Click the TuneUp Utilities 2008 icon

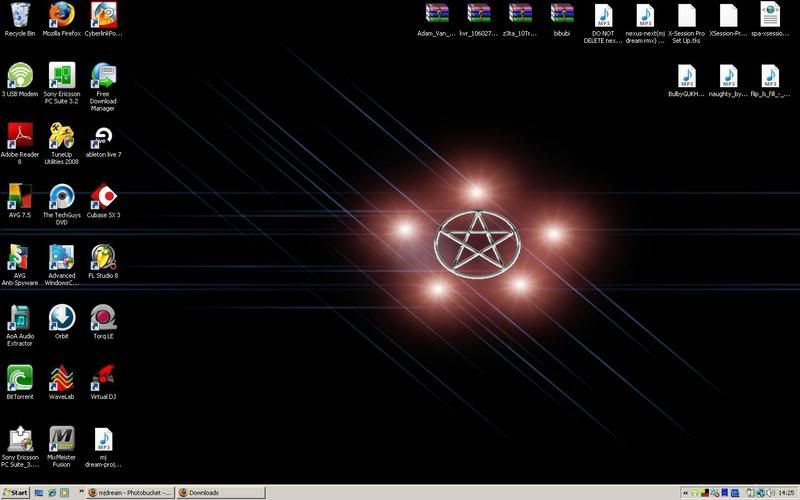(61, 137)
